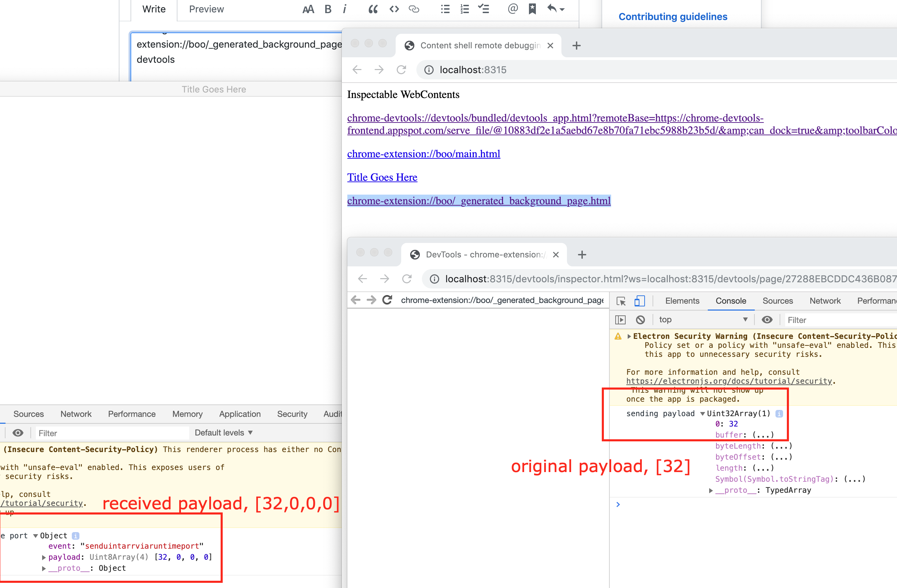The image size is (897, 588).
Task: Reference an issue with bookmark icon
Action: tap(532, 9)
